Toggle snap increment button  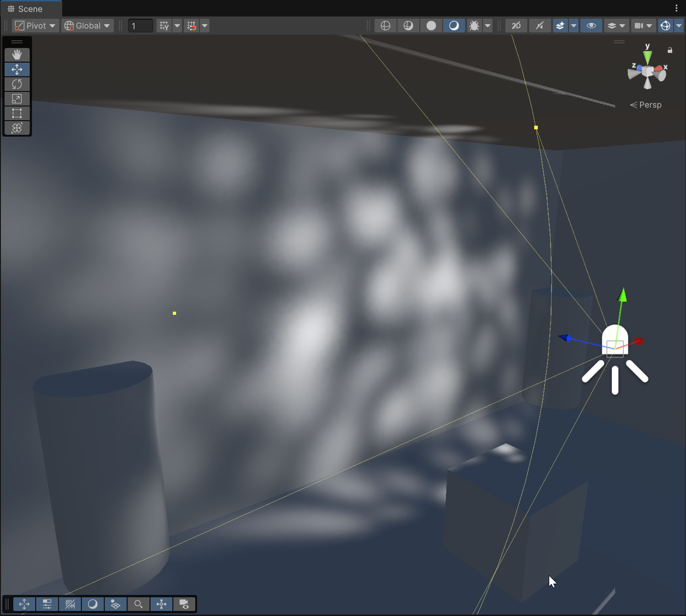click(x=192, y=26)
